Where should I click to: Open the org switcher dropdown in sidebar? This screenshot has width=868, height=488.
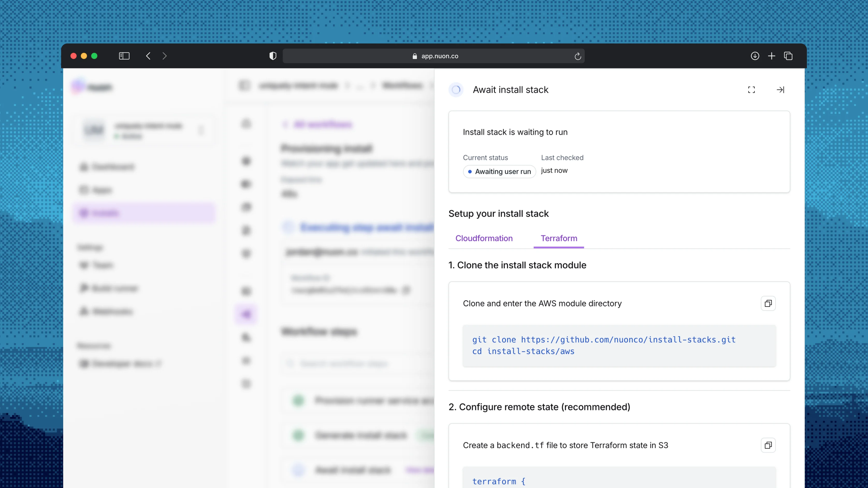point(144,130)
